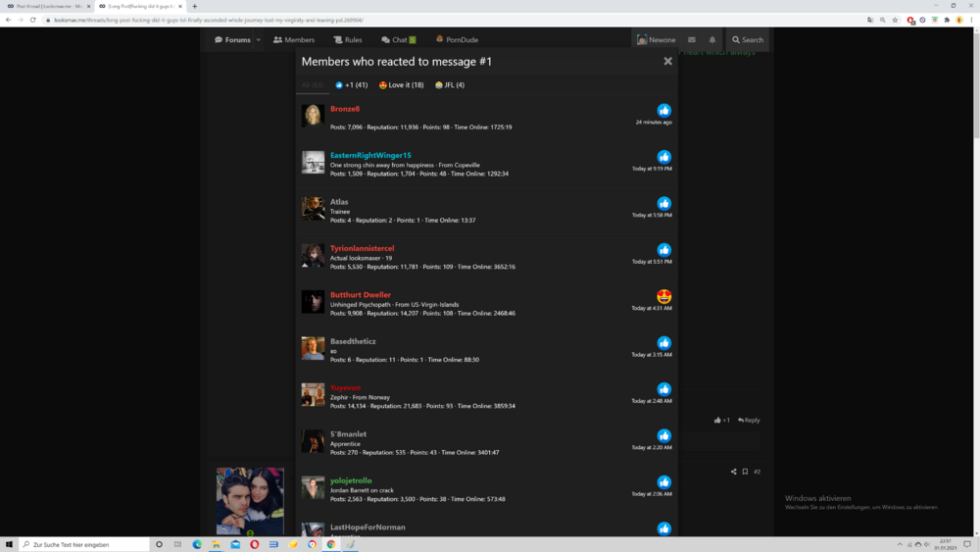Close the active Long Post browser tab
The image size is (980, 552).
180,6
